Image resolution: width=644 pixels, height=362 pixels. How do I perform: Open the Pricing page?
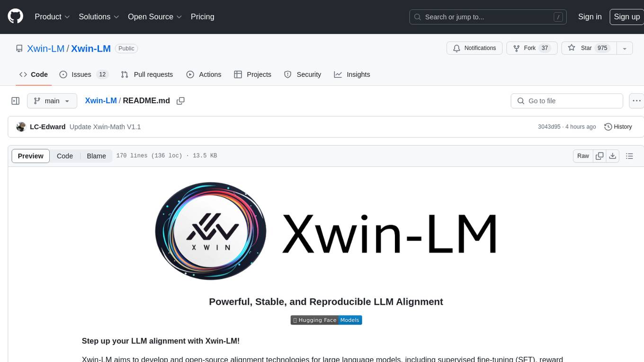click(202, 17)
